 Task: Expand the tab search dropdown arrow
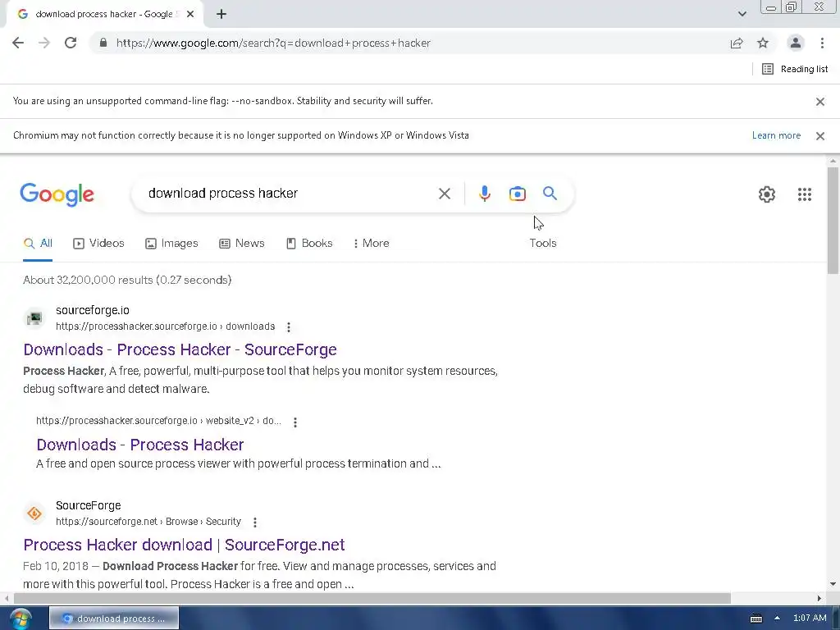pyautogui.click(x=742, y=14)
